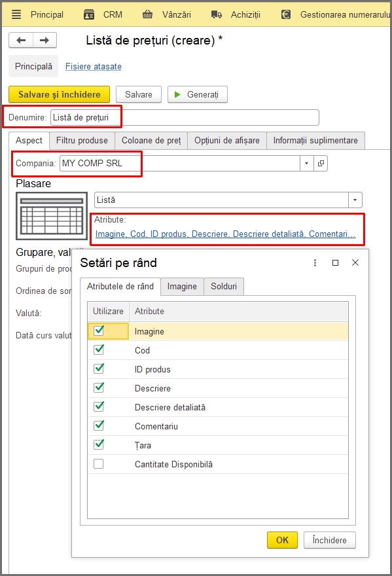Image resolution: width=392 pixels, height=576 pixels.
Task: Uncheck the Imagine attribute checkbox
Action: point(99,331)
